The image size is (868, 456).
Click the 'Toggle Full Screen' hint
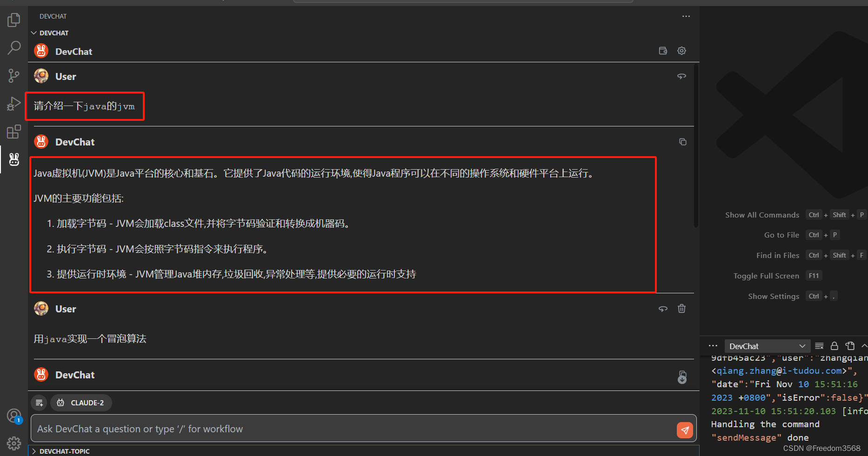(766, 276)
